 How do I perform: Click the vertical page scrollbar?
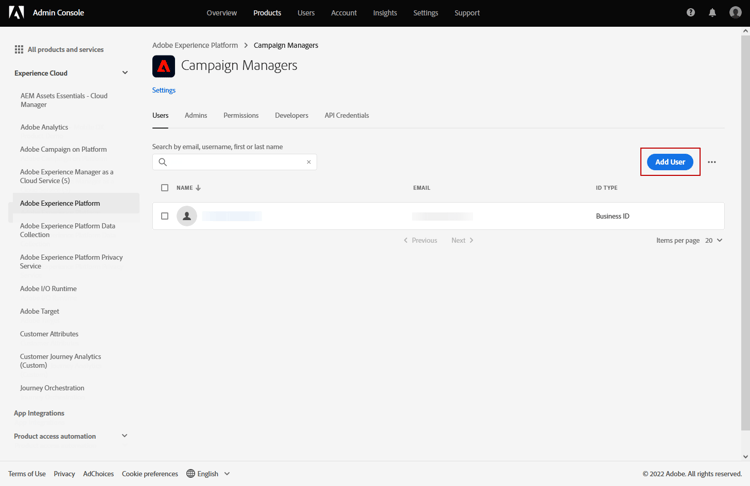[745, 233]
